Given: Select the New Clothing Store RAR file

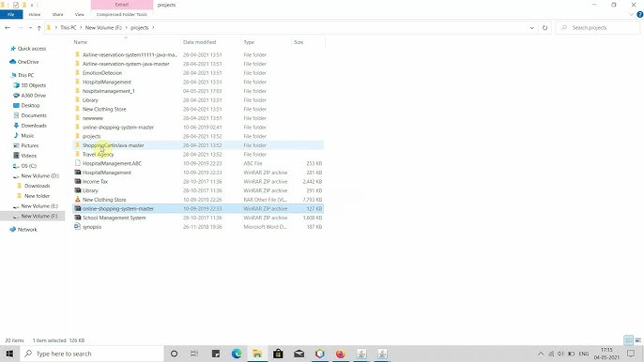Looking at the screenshot, I should click(x=198, y=200).
